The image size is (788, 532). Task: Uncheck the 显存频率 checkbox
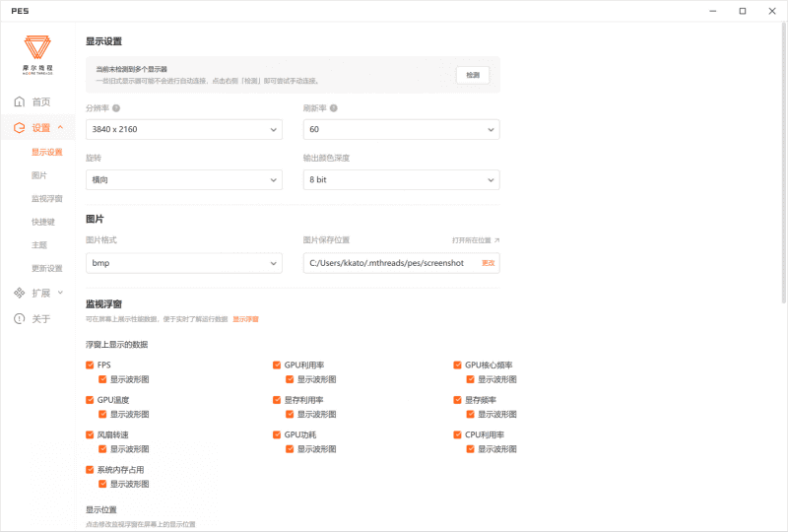tap(457, 400)
